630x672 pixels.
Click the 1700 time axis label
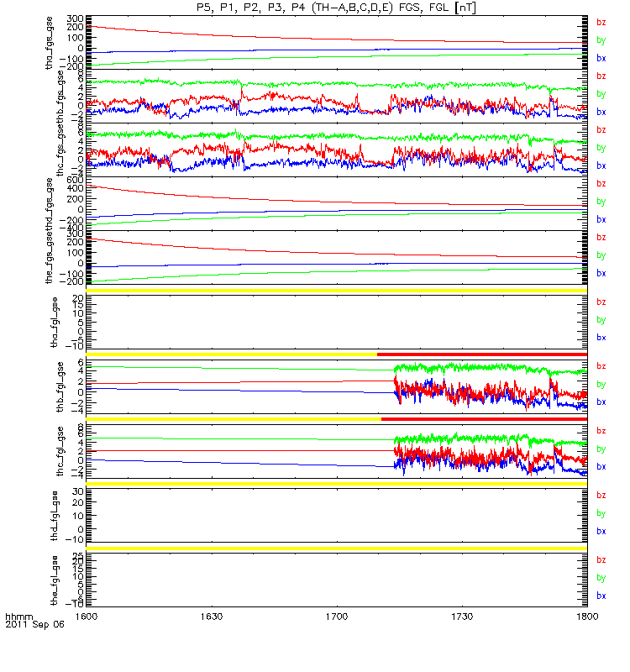point(337,617)
